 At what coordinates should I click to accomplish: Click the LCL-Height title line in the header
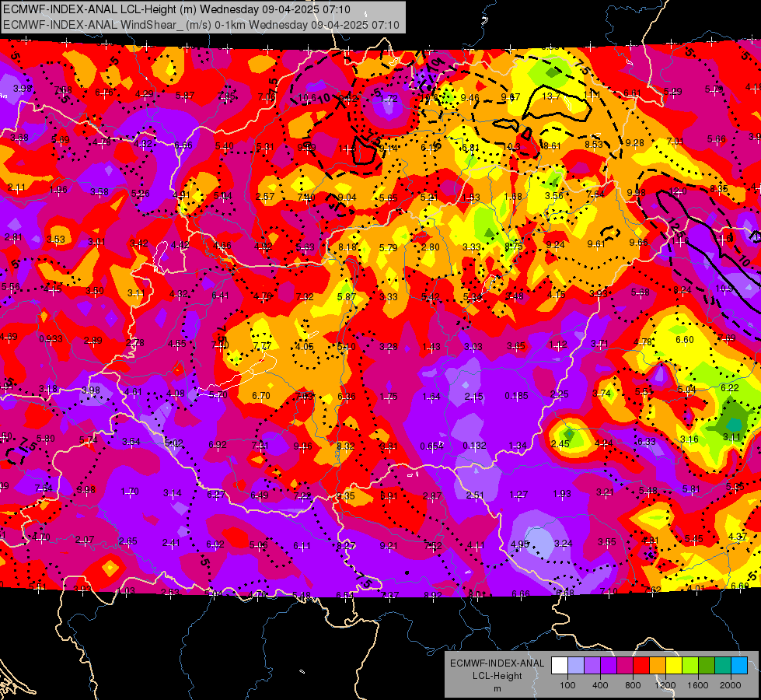point(177,9)
